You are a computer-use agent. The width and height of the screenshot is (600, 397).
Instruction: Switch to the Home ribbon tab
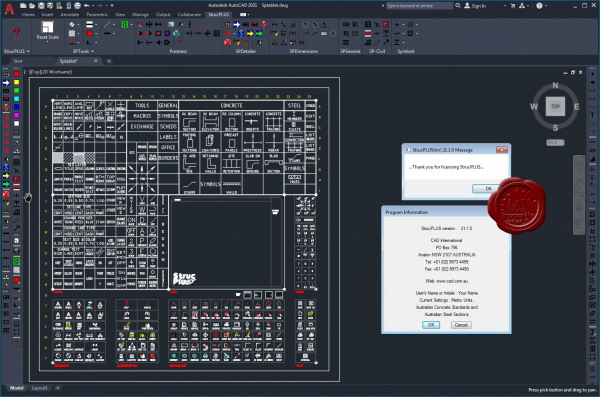coord(28,15)
